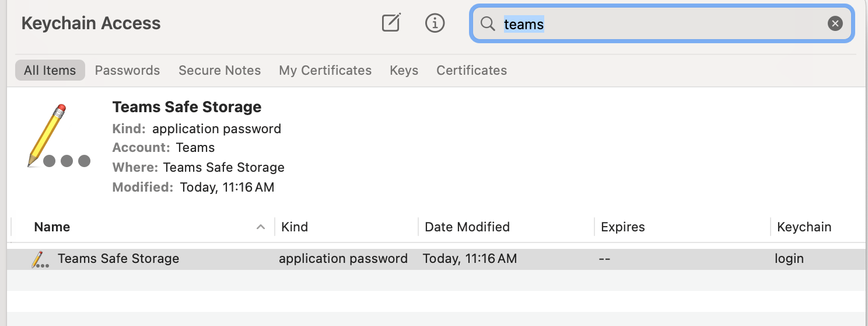Switch to the Passwords tab

coord(127,71)
